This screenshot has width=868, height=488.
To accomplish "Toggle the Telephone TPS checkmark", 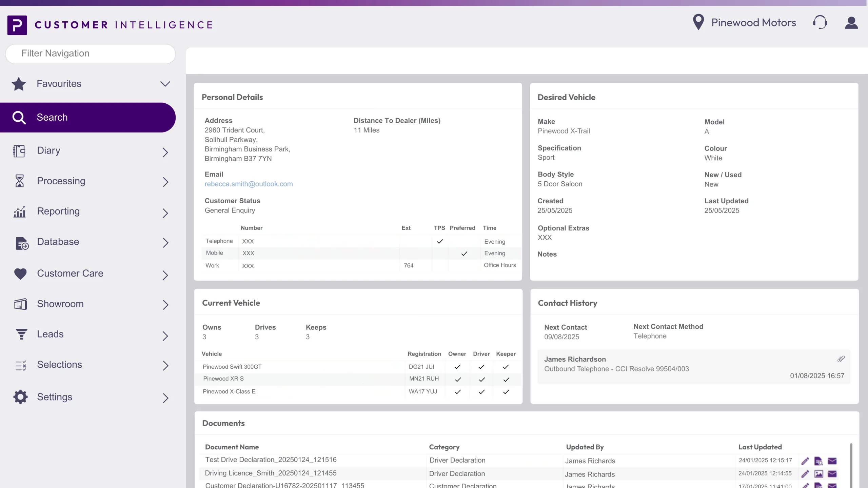I will pos(440,242).
